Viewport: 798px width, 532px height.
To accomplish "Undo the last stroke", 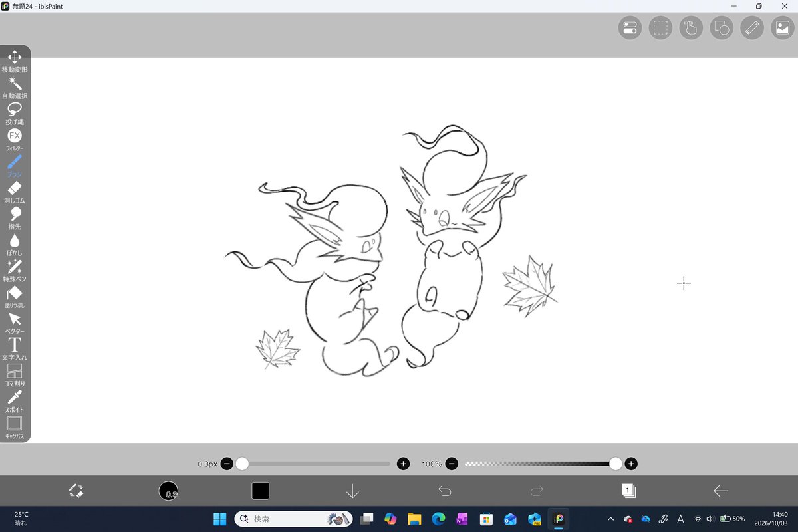I will click(445, 491).
